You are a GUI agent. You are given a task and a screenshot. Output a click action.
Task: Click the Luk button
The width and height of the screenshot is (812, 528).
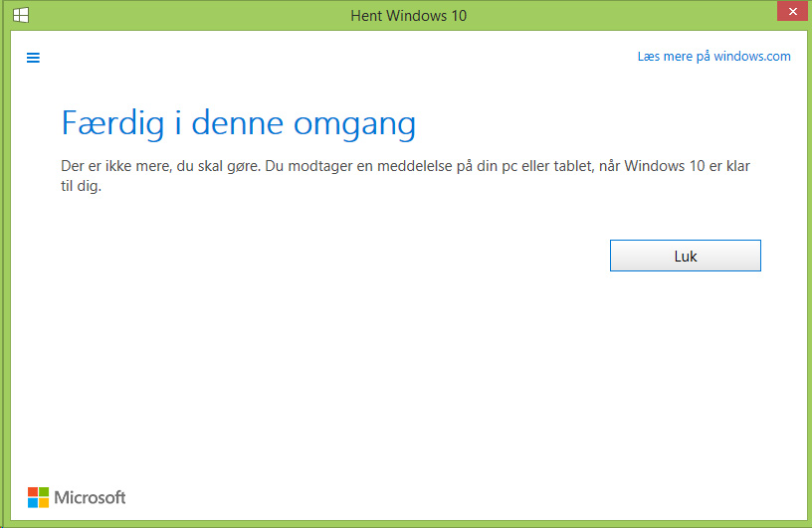[x=685, y=256]
